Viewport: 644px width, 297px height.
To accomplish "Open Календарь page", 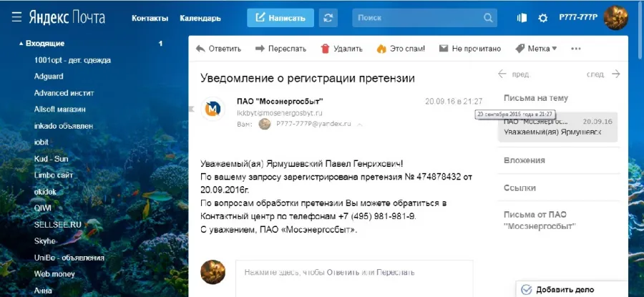I will coord(200,19).
